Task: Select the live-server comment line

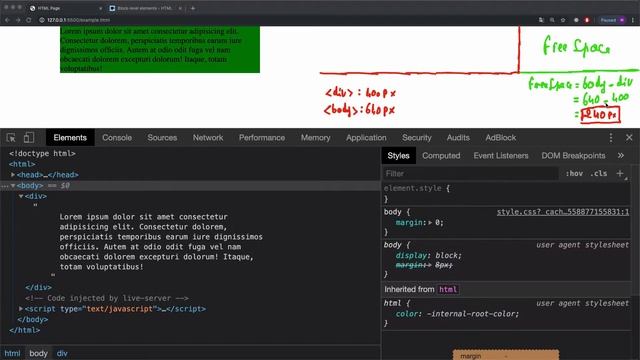Action: point(107,298)
